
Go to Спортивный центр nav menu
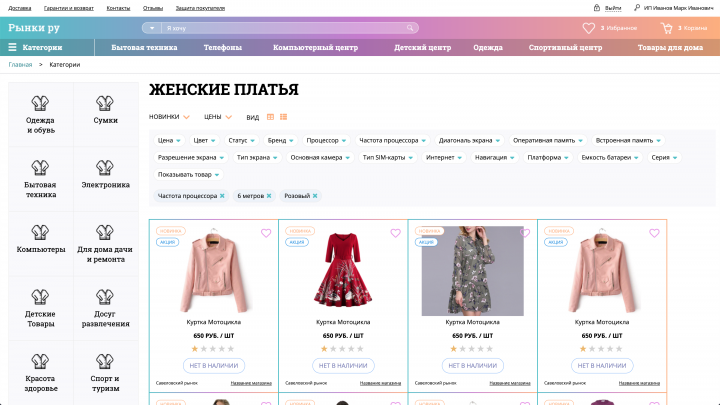pos(565,47)
